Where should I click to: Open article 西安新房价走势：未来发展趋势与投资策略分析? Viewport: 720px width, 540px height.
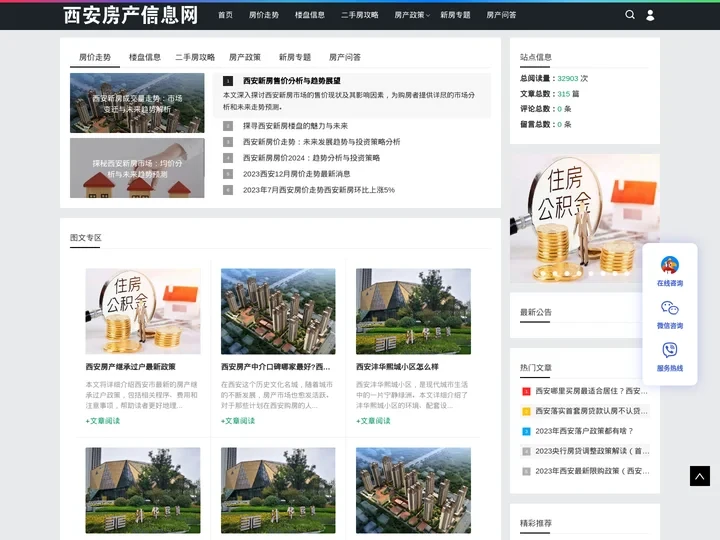[321, 142]
